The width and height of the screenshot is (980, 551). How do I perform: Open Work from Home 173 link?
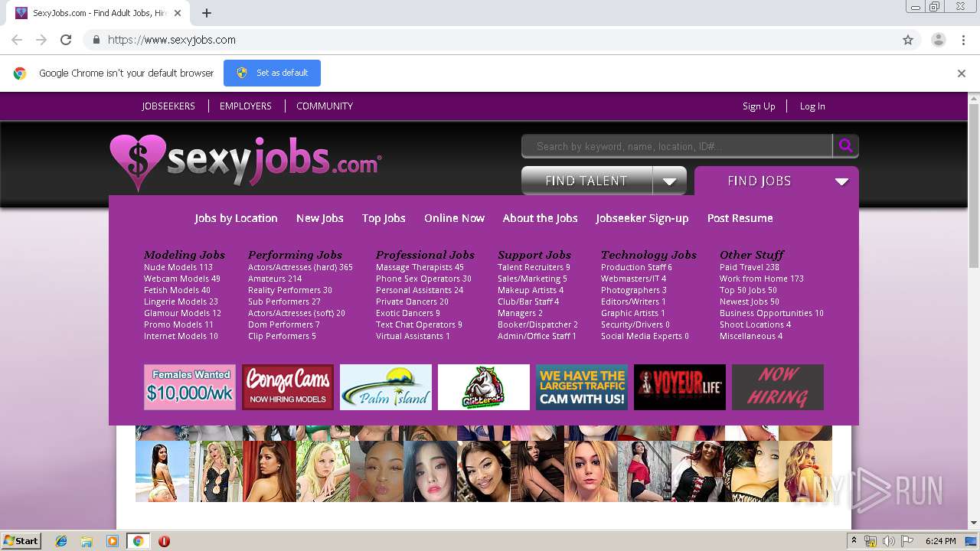click(762, 279)
